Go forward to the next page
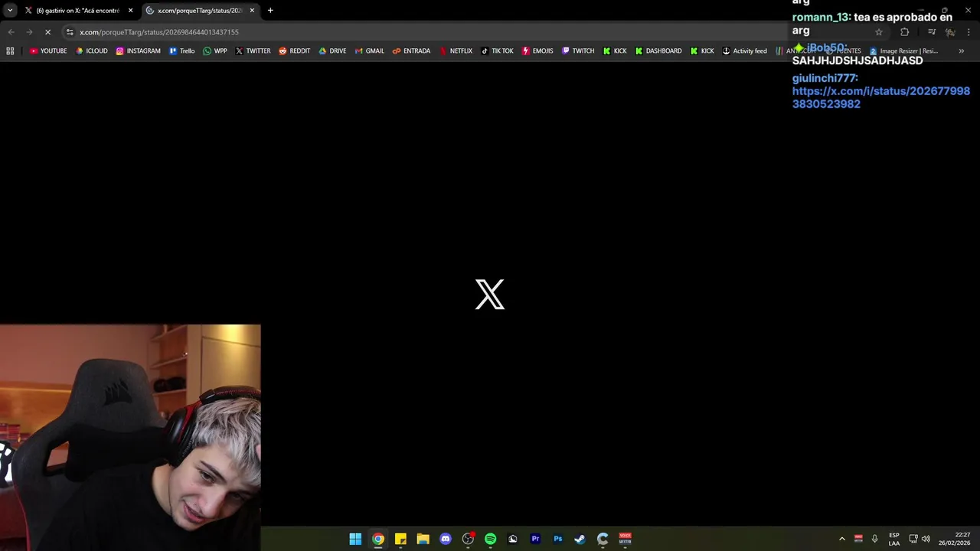Screen dimensions: 980x551 [x=29, y=32]
